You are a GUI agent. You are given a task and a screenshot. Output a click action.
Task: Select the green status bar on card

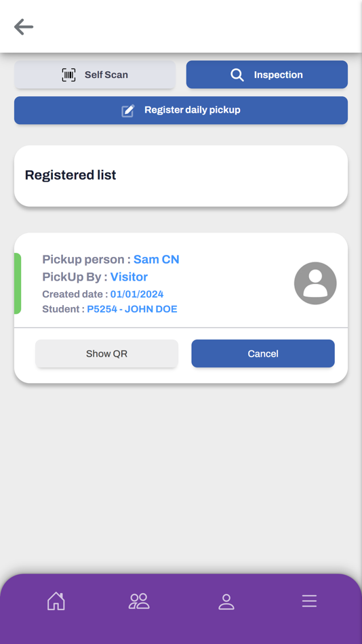coord(18,283)
